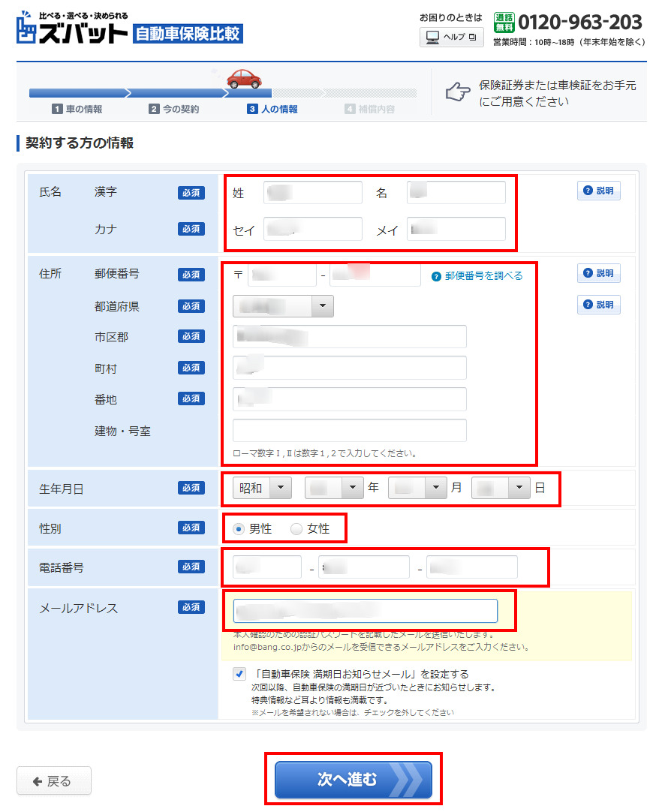This screenshot has height=812, width=662.
Task: Click the red car progress icon
Action: tap(243, 78)
